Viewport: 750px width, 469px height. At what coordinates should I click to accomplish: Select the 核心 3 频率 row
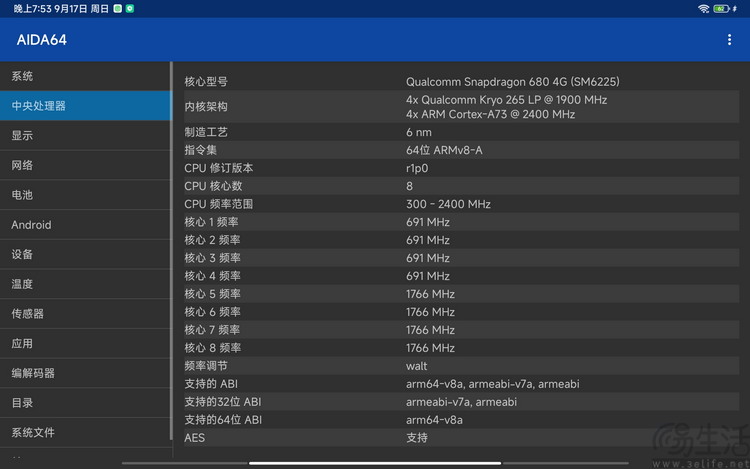click(x=461, y=258)
